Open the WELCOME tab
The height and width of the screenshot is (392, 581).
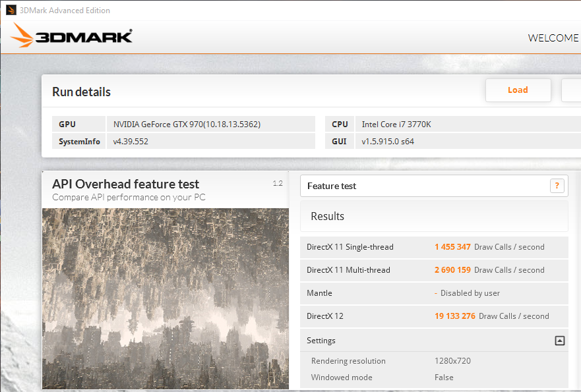[553, 38]
